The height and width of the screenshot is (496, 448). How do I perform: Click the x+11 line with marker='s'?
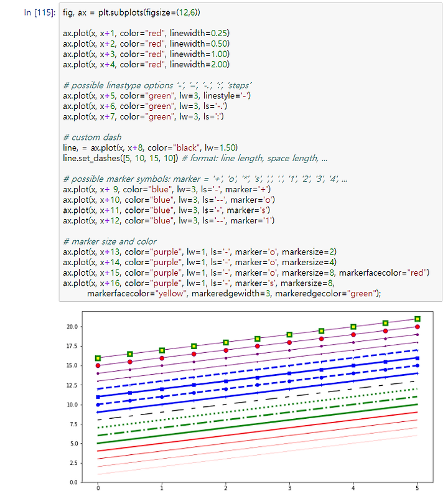pyautogui.click(x=166, y=210)
